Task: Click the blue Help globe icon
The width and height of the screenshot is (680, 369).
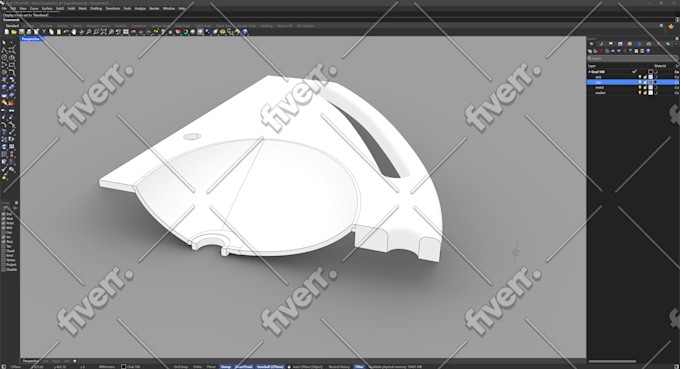Action: click(x=245, y=32)
